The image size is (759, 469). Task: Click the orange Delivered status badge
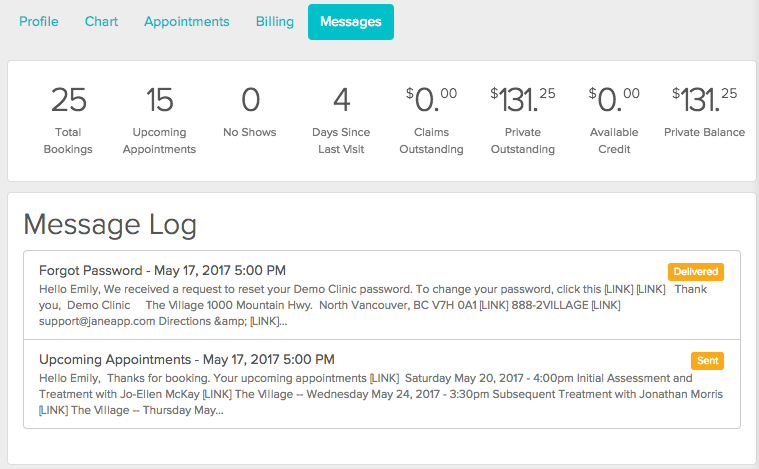click(x=696, y=272)
